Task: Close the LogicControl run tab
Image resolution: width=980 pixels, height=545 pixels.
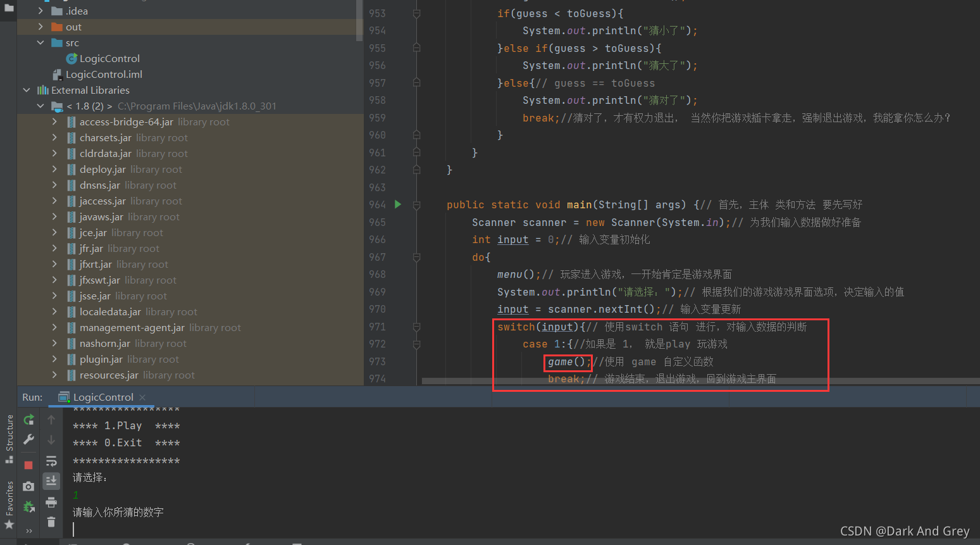Action: click(142, 397)
